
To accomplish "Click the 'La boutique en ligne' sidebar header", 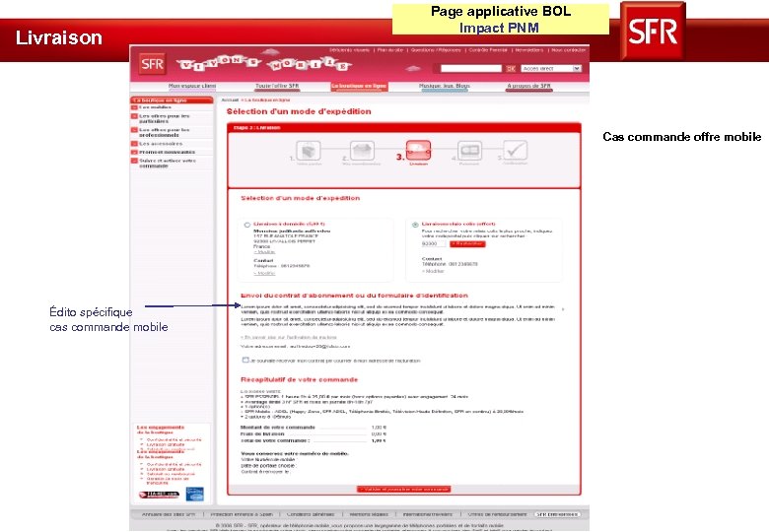I will click(x=172, y=100).
